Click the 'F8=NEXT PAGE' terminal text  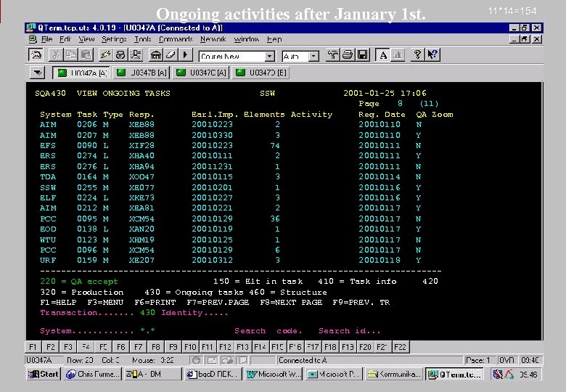[291, 303]
